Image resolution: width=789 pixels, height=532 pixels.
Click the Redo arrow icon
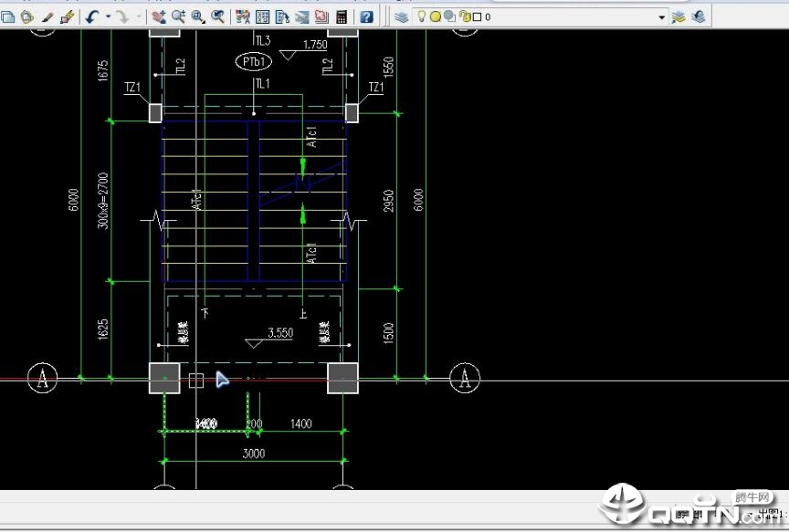122,16
